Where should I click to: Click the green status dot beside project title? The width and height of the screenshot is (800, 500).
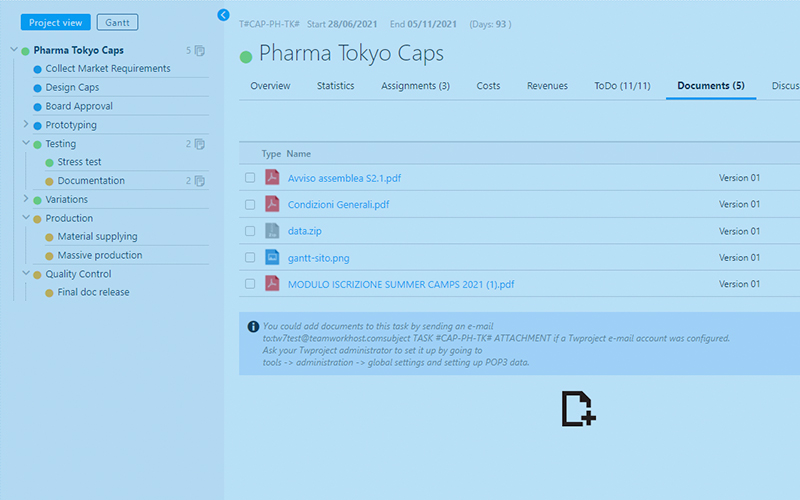(246, 56)
